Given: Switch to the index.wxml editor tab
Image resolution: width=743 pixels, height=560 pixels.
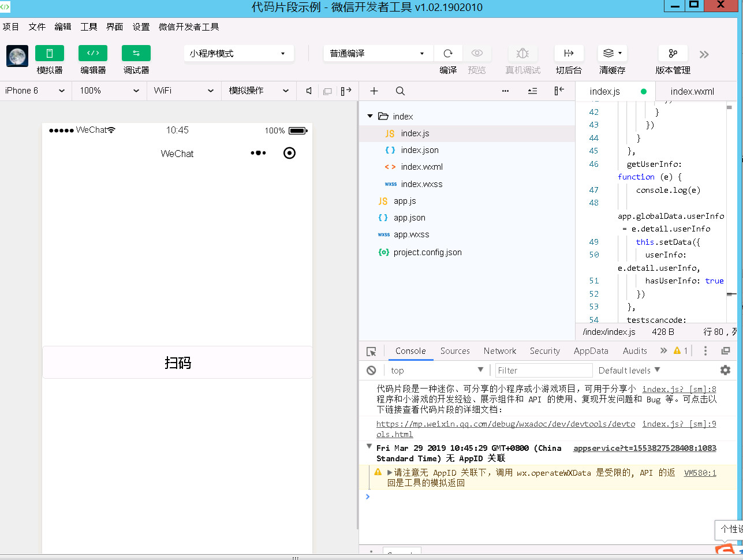Looking at the screenshot, I should pyautogui.click(x=696, y=91).
